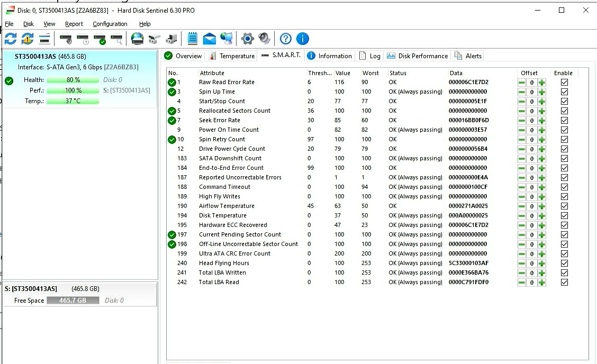Select the S: [ST3500413AS] partition entry

(80, 294)
